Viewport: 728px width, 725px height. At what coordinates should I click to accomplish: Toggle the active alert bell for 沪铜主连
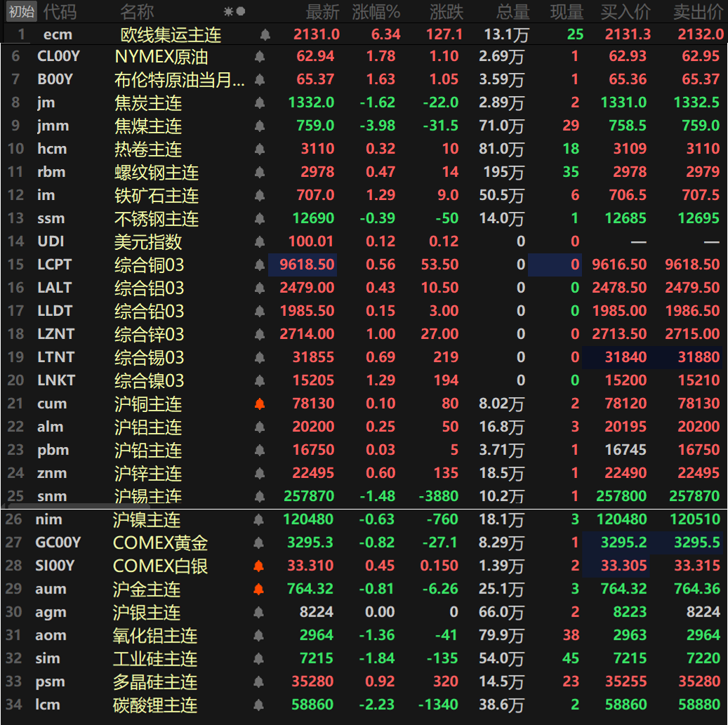259,404
